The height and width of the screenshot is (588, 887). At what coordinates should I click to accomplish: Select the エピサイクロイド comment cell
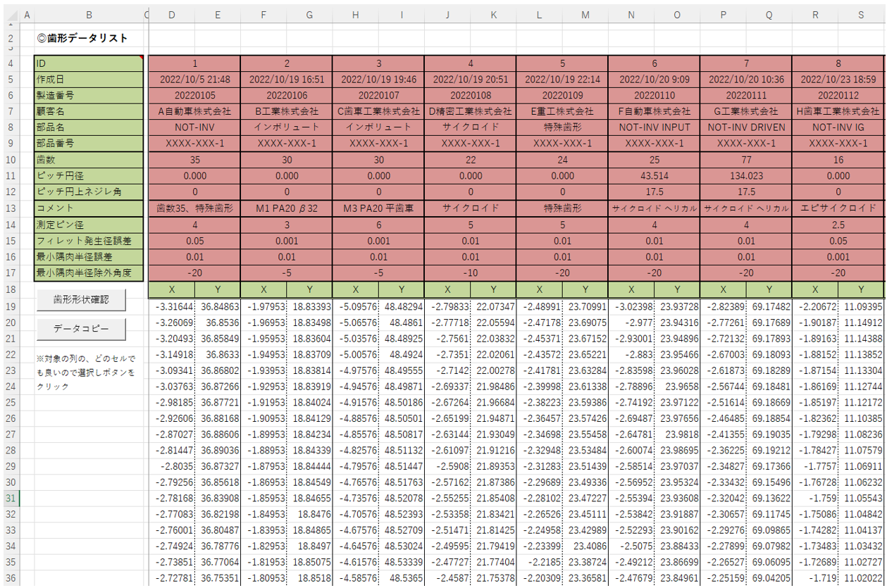click(838, 208)
